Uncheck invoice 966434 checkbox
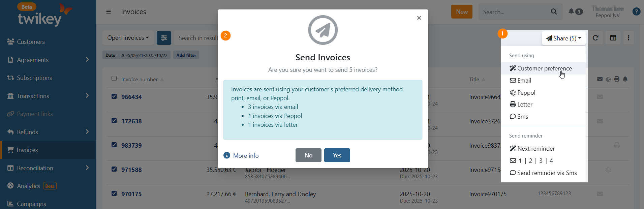 [x=114, y=96]
